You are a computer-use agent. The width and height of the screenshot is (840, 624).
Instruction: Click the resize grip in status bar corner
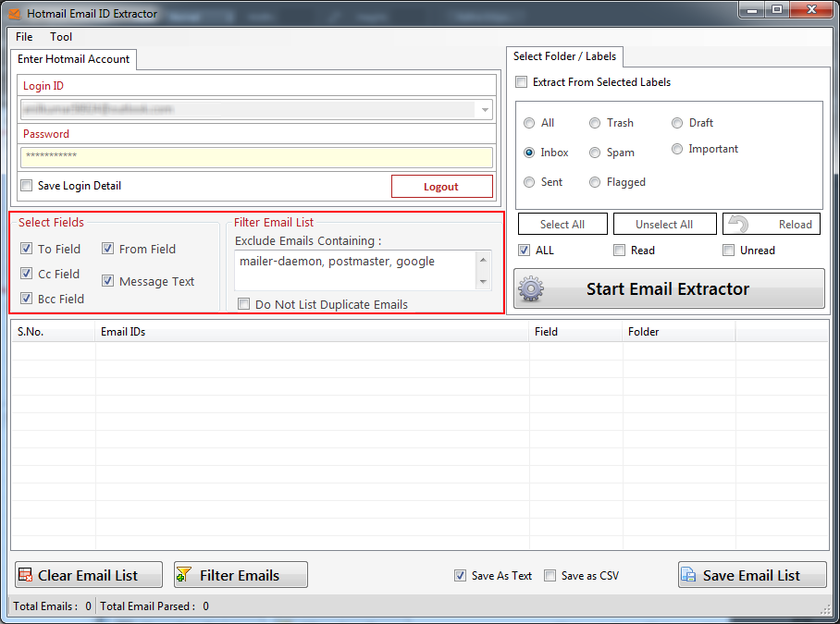click(x=825, y=609)
